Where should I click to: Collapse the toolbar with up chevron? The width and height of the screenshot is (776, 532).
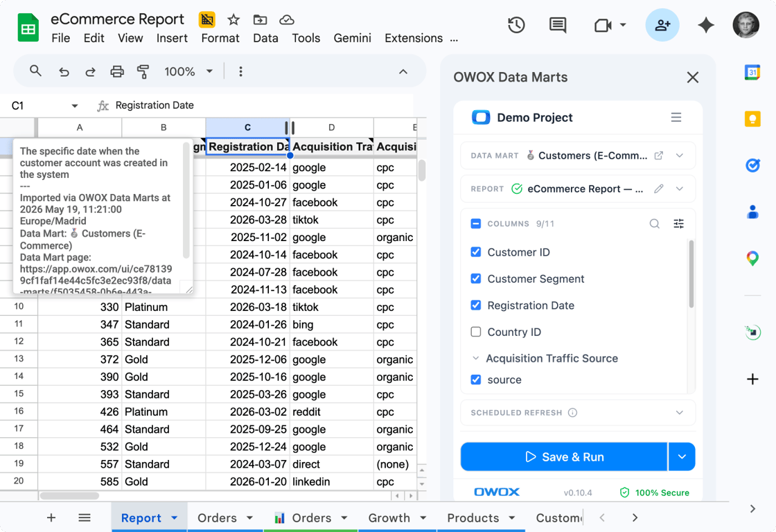click(403, 72)
